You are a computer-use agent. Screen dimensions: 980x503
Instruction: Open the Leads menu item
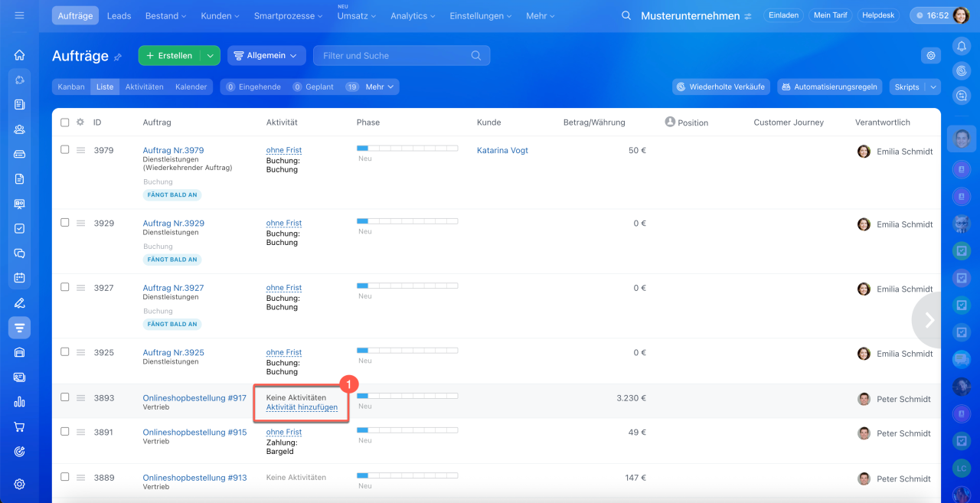pyautogui.click(x=119, y=16)
